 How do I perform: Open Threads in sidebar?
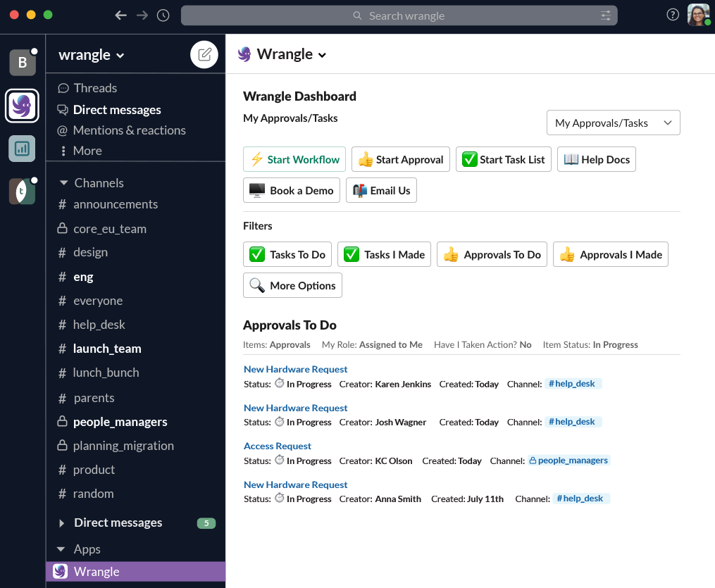(95, 88)
